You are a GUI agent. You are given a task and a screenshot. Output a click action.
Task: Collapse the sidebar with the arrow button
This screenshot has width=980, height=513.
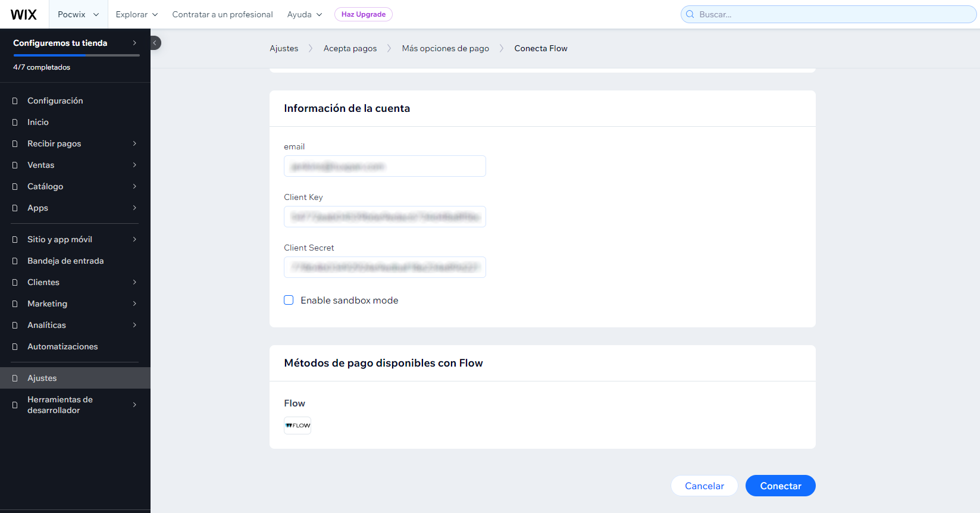click(x=155, y=43)
